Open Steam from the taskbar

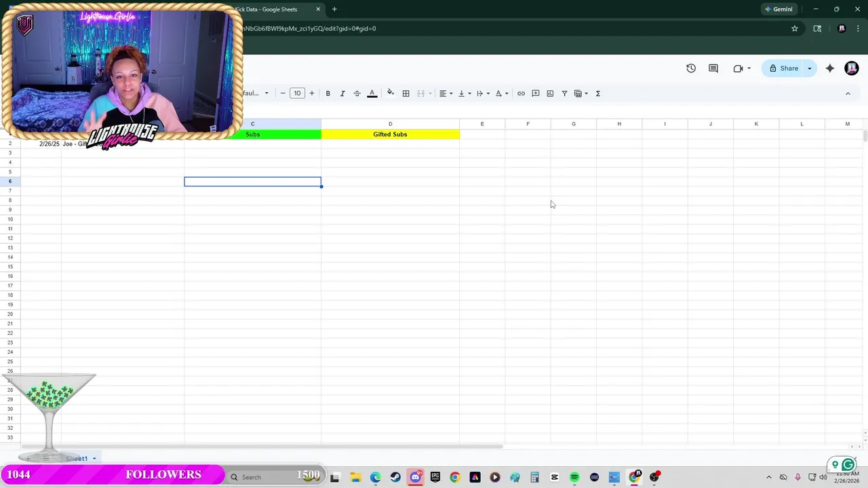pos(395,477)
